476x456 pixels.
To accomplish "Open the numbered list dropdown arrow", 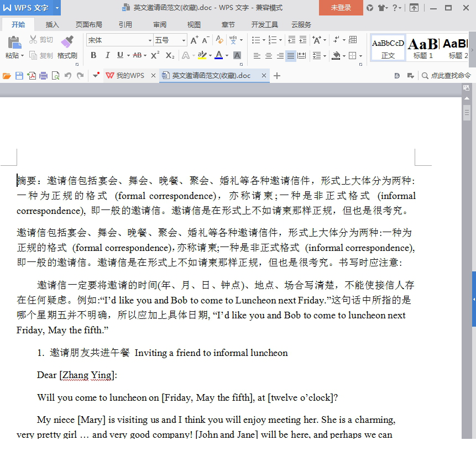I will coord(280,40).
